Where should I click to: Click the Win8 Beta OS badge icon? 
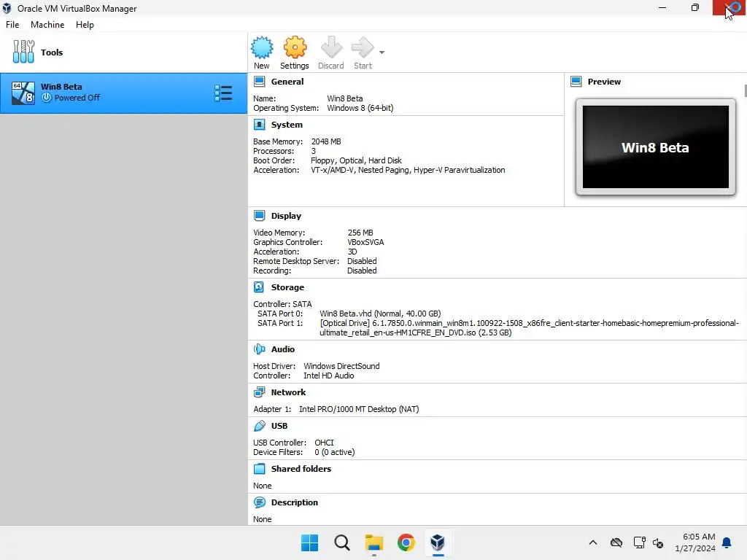click(x=23, y=93)
